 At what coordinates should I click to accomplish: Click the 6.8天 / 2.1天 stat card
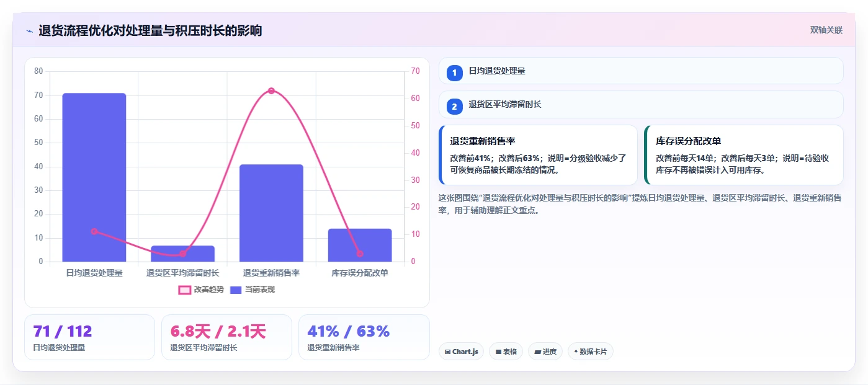coord(226,337)
